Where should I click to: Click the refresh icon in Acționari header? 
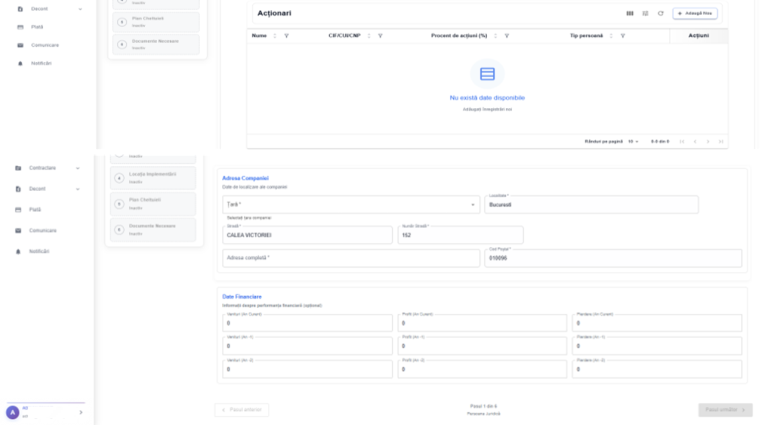(x=660, y=13)
